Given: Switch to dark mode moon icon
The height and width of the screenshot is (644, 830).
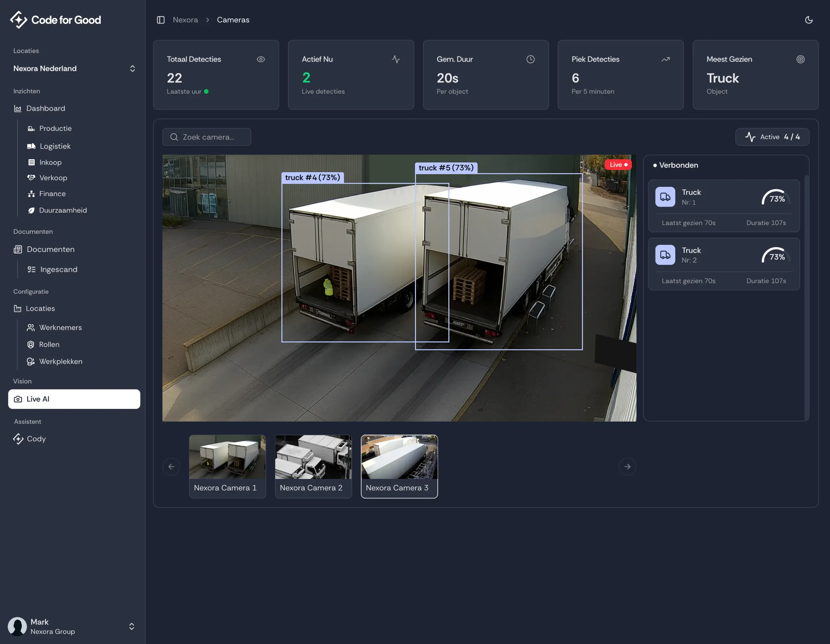Looking at the screenshot, I should [809, 20].
